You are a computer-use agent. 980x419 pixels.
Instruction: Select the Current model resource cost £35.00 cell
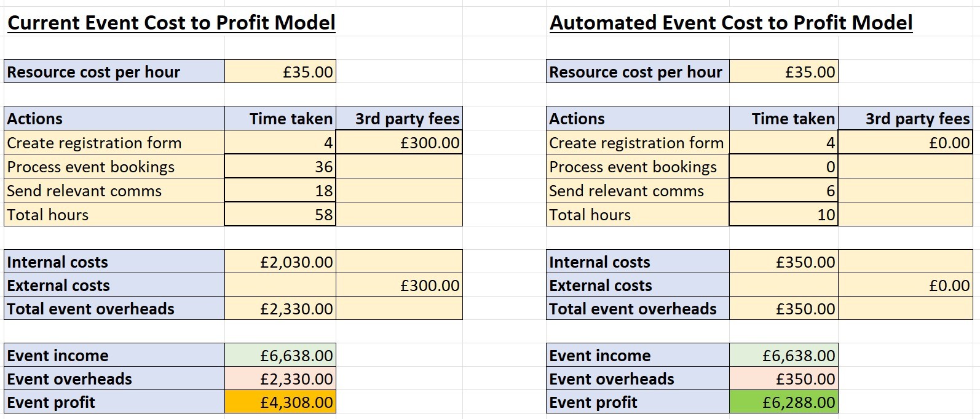[x=280, y=72]
